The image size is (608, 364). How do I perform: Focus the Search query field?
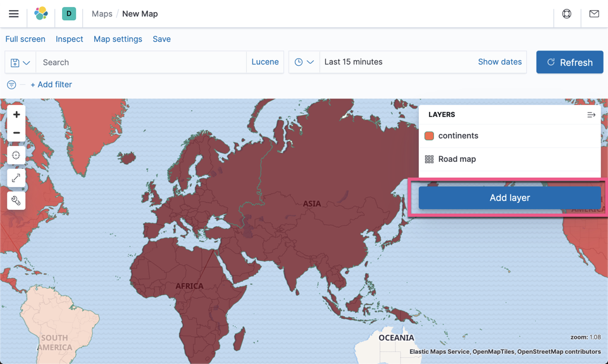point(141,63)
